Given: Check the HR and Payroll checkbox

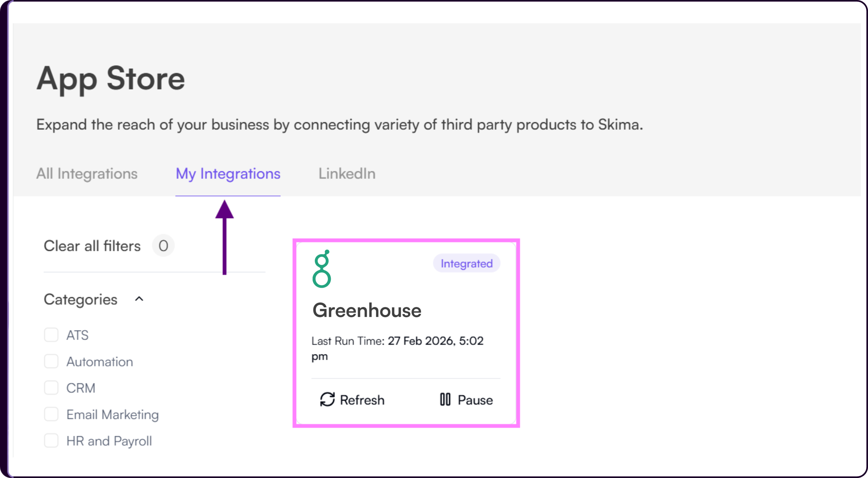Looking at the screenshot, I should point(51,441).
